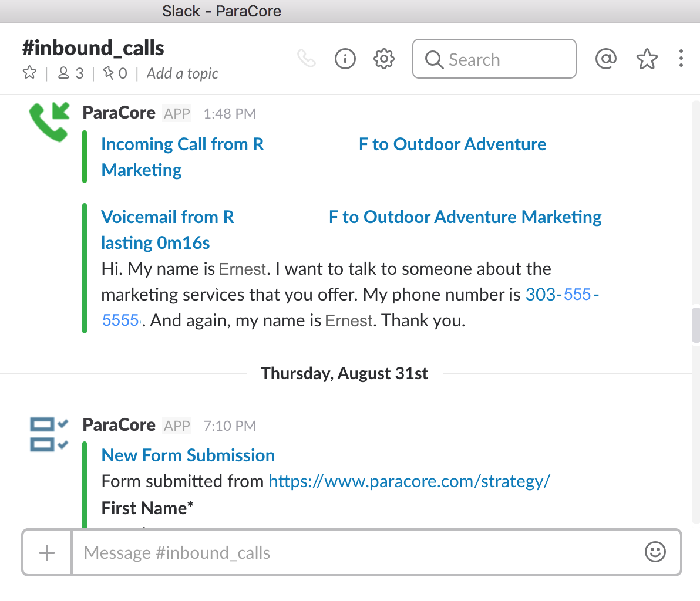The width and height of the screenshot is (700, 601).
Task: Click Add a topic text
Action: pyautogui.click(x=182, y=73)
